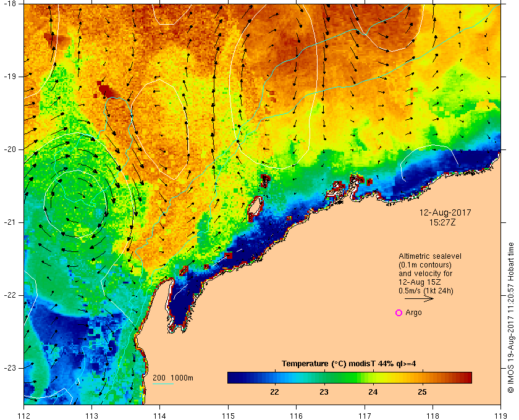The height and width of the screenshot is (420, 519).
Task: Click the color bar tick label 25
Action: pyautogui.click(x=422, y=392)
